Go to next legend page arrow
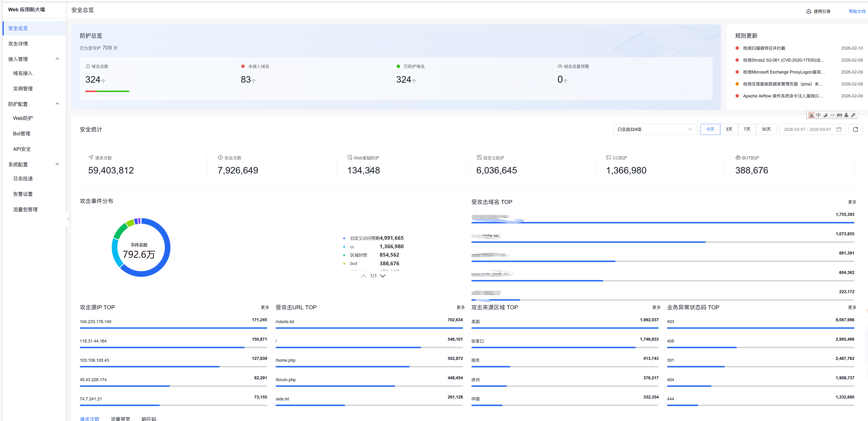 tap(383, 276)
